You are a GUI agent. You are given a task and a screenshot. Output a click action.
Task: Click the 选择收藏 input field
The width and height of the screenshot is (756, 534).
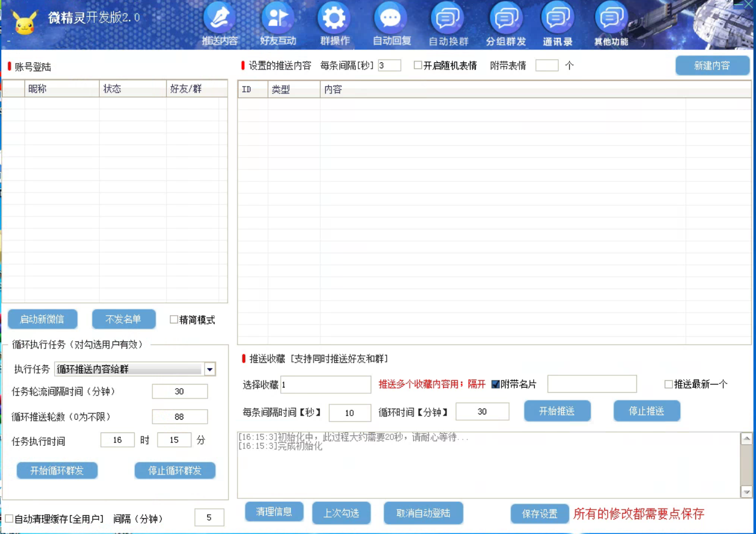(326, 385)
